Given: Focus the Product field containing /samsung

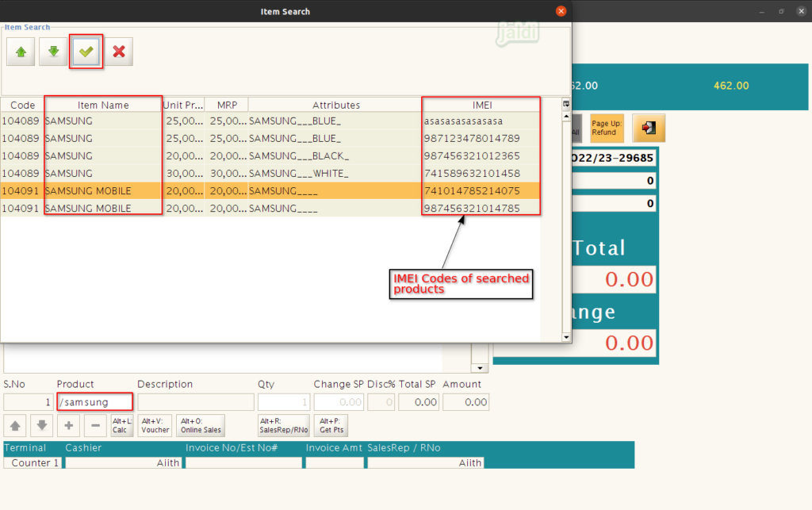Looking at the screenshot, I should (x=95, y=402).
